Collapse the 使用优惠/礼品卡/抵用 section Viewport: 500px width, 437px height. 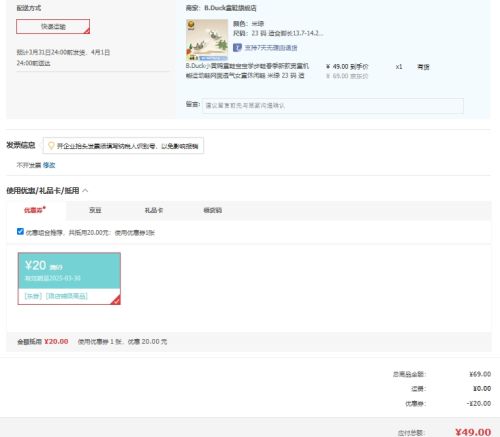pyautogui.click(x=85, y=190)
